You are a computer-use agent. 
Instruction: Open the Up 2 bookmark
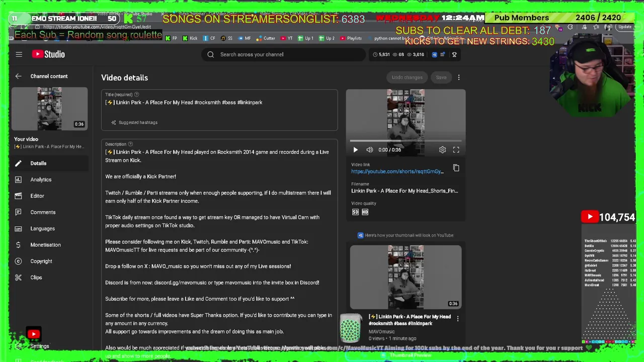(x=327, y=38)
